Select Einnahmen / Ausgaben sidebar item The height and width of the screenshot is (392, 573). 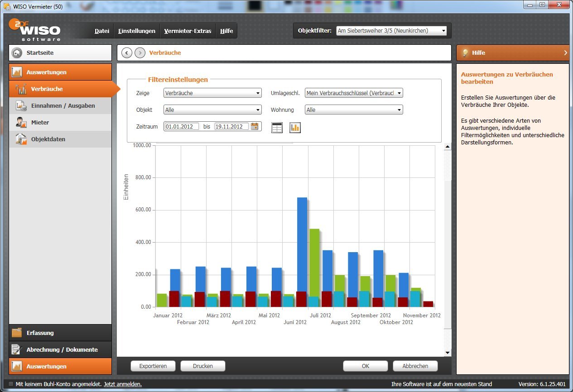[60, 106]
